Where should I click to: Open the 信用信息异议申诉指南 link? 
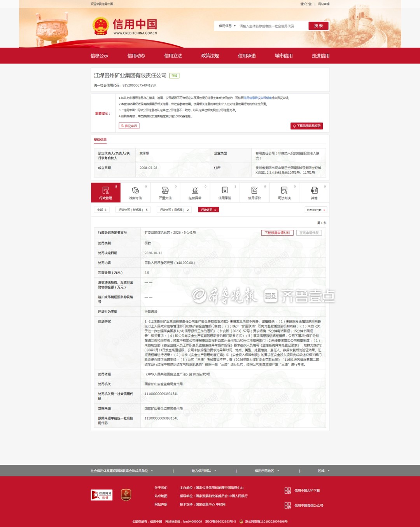point(257,98)
